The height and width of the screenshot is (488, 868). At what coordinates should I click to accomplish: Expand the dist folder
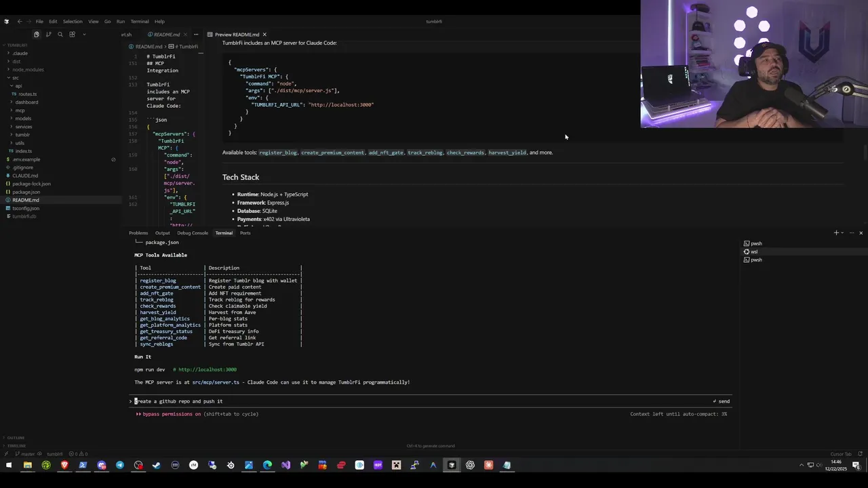16,62
